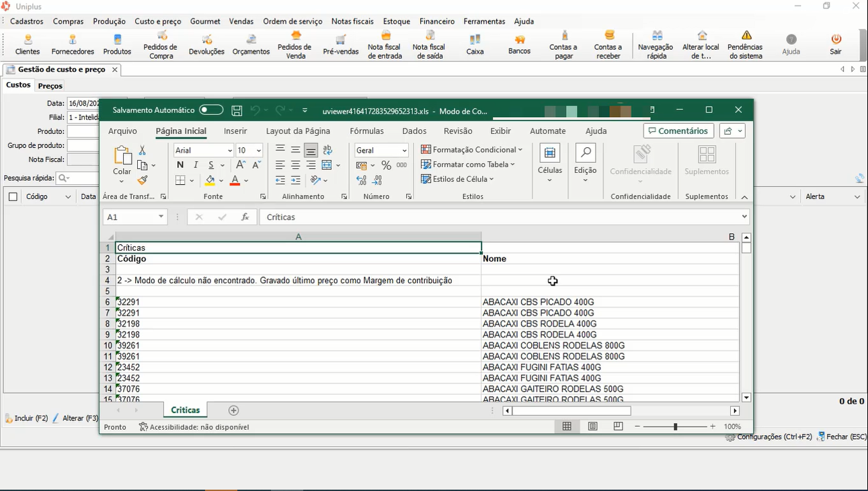Click the save diskette icon in Excel title bar
Image resolution: width=868 pixels, height=491 pixels.
237,110
